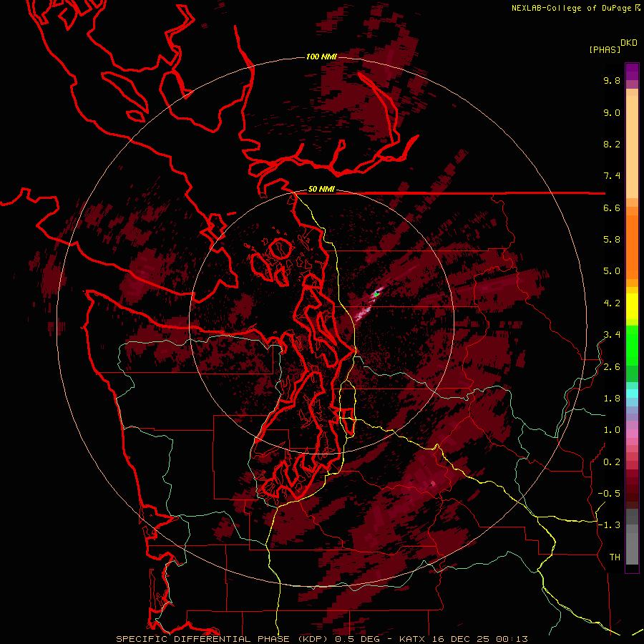The height and width of the screenshot is (644, 644).
Task: Click the 5.8 value on color scale
Action: [612, 240]
